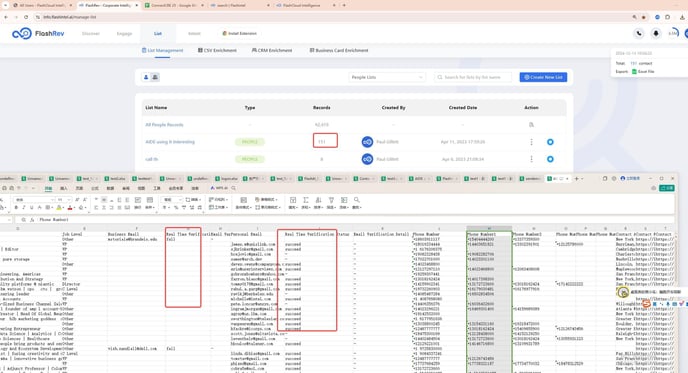The width and height of the screenshot is (688, 373).
Task: Open the Insert ribbon tab in spreadsheet
Action: click(64, 188)
